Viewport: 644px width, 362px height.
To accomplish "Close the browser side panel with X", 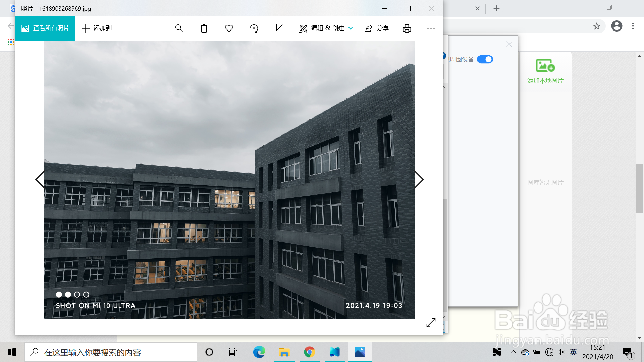I will (x=509, y=44).
